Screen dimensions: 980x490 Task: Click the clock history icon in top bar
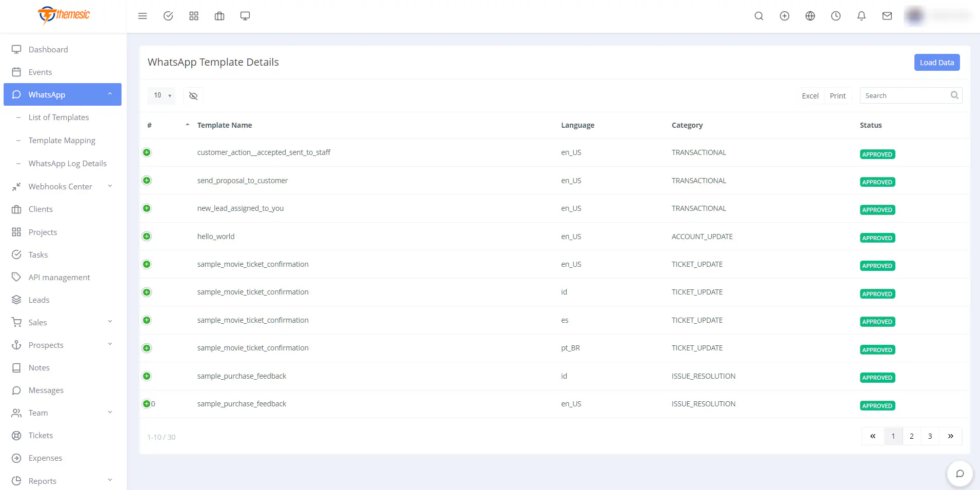(836, 16)
